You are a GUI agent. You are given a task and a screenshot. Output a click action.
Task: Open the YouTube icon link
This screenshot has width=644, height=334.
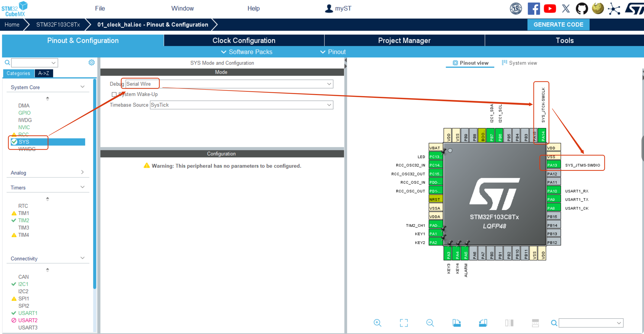(550, 9)
